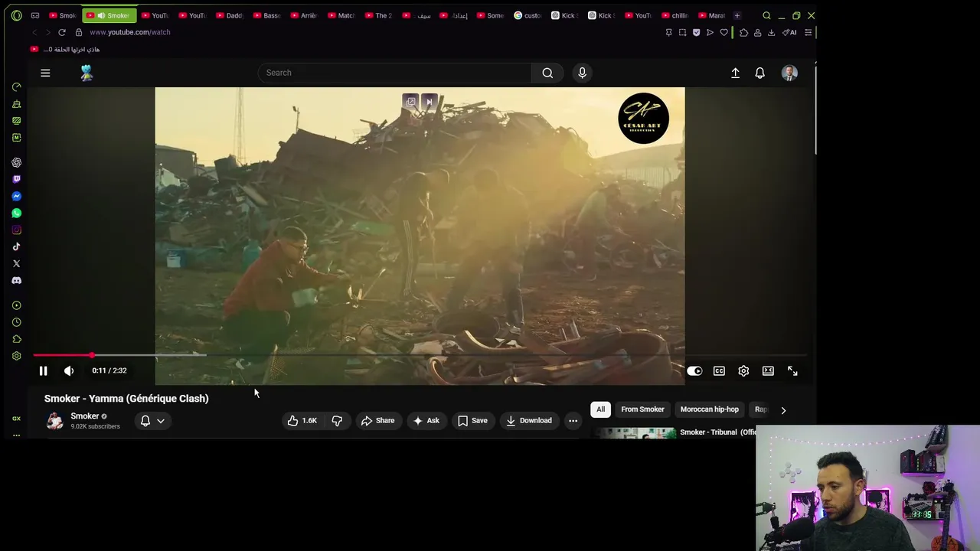
Task: Toggle the Smoker channel notification bell
Action: (145, 420)
